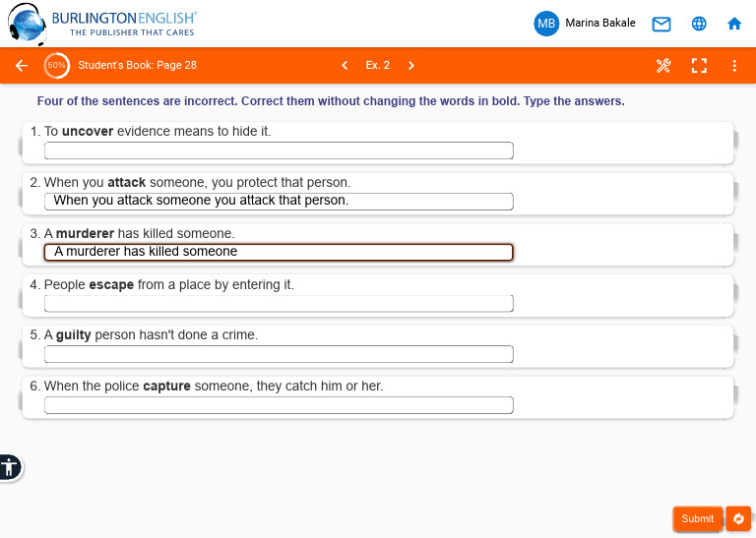Click the 50% progress circle
This screenshot has height=538, width=756.
56,66
